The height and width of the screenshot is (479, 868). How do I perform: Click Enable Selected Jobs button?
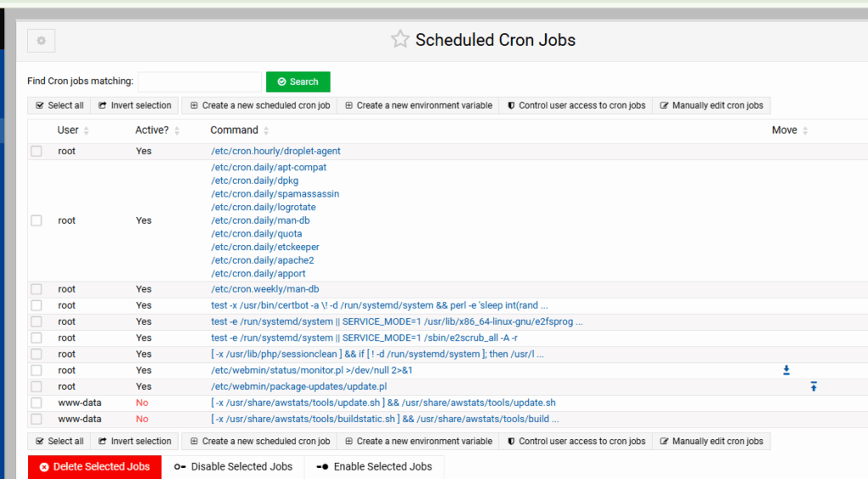click(x=374, y=466)
